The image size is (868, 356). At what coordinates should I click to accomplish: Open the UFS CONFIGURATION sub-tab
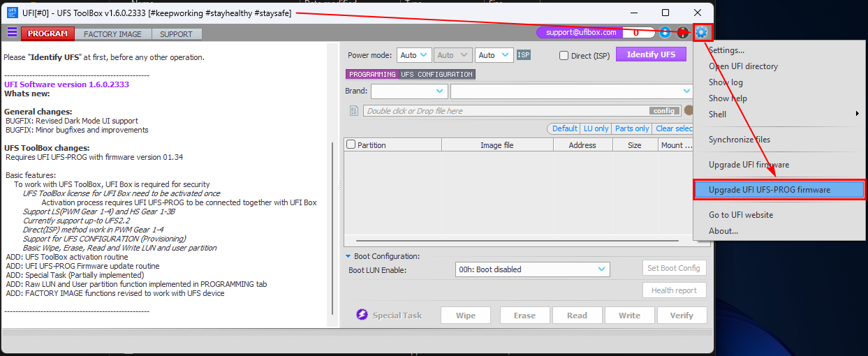437,74
